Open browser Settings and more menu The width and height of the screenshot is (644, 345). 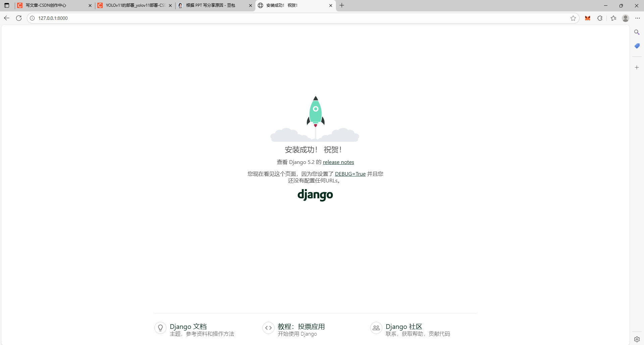[638, 18]
